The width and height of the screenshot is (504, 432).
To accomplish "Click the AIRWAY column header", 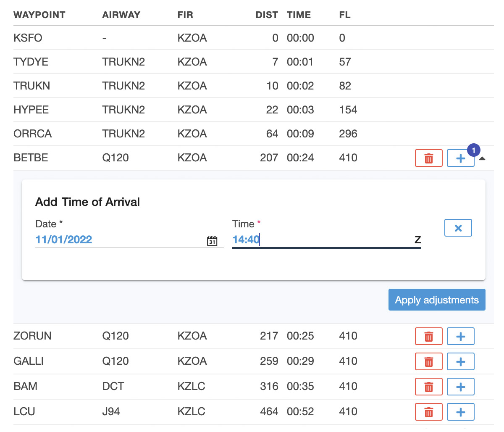I will (x=121, y=15).
